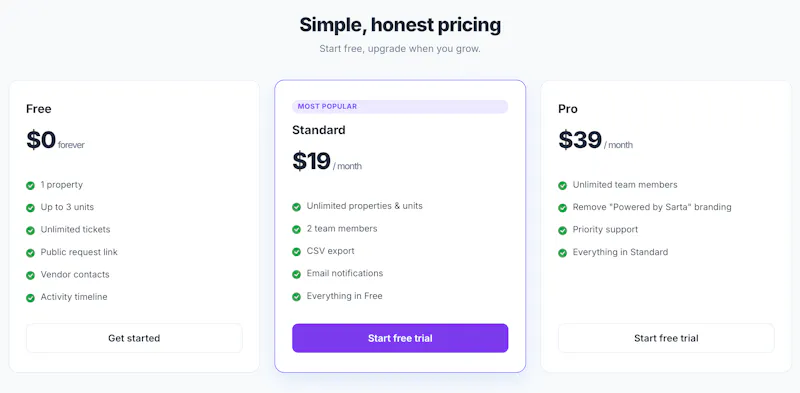
Task: Click the green checkmark beside 1 property
Action: (x=31, y=185)
